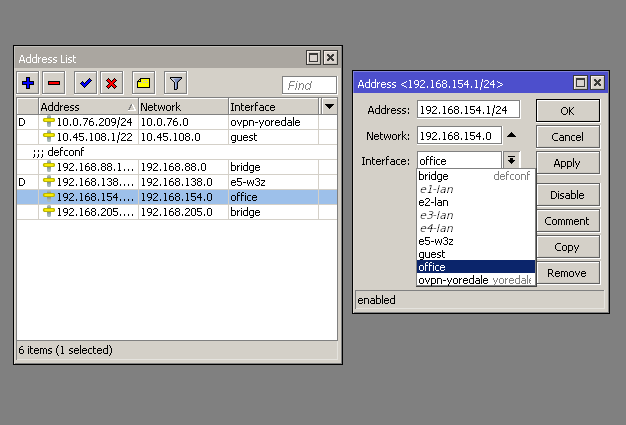626x425 pixels.
Task: Select the row with network 192.168.205.0
Action: 177,212
